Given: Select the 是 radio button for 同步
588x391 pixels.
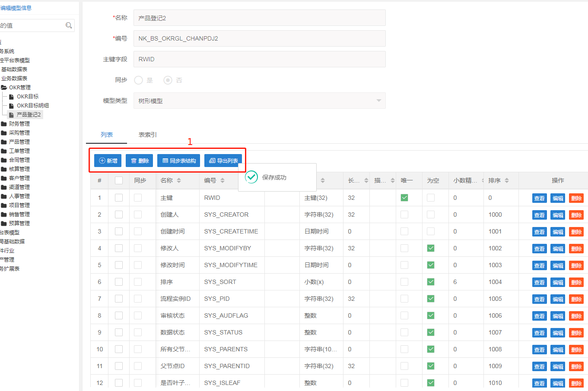Looking at the screenshot, I should point(139,80).
